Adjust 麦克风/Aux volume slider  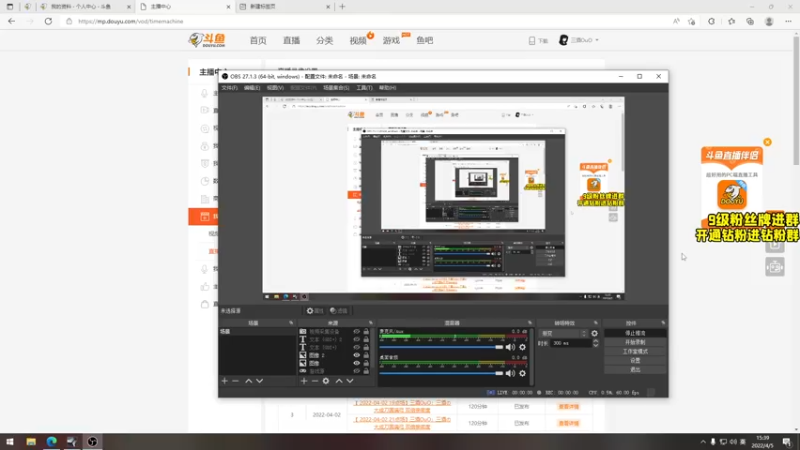click(441, 347)
